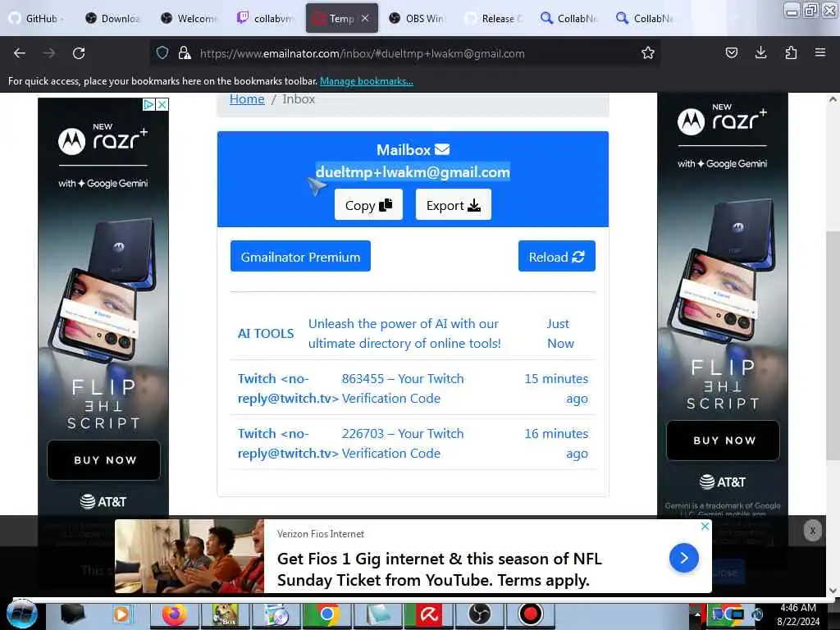Open the Manage bookmarks link
The width and height of the screenshot is (840, 630).
tap(367, 81)
